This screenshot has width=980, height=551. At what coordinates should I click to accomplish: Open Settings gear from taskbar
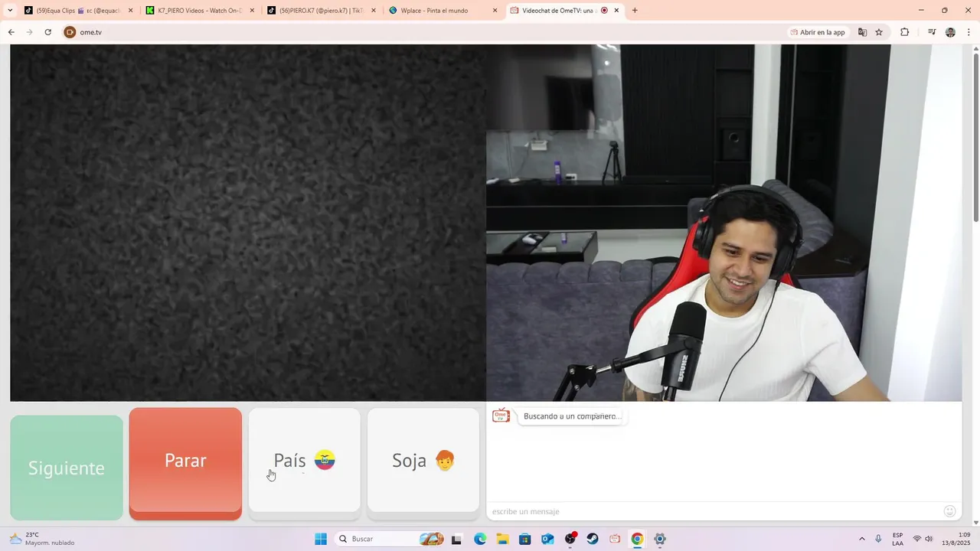click(660, 539)
